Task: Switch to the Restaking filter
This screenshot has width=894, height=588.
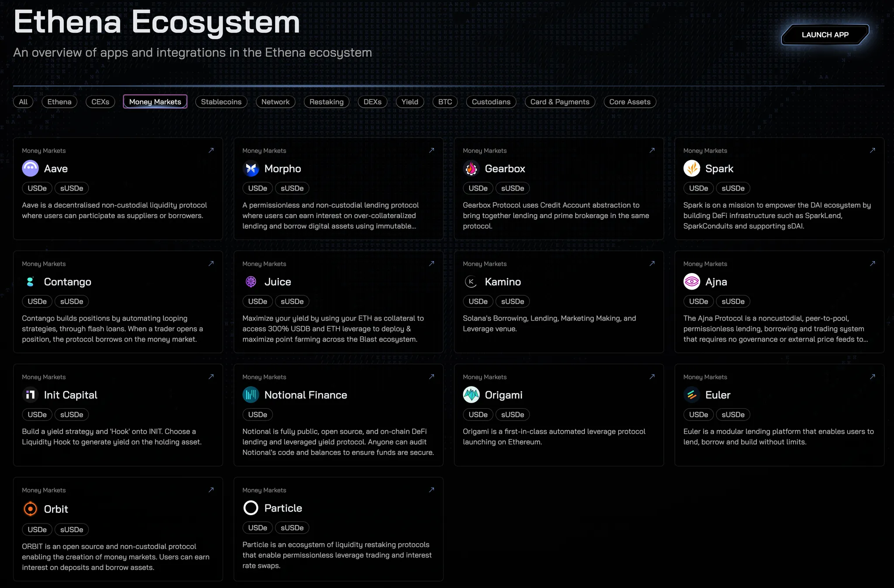Action: point(327,102)
